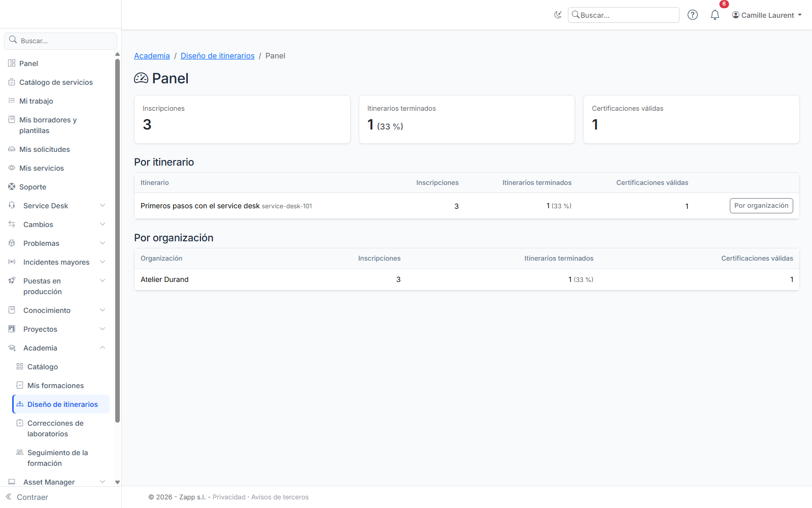Click the Mis solicitudes icon

pos(12,149)
